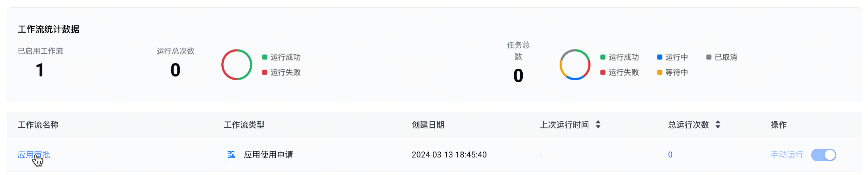This screenshot has height=175, width=868.
Task: Open the total run count 0 link
Action: coord(670,155)
